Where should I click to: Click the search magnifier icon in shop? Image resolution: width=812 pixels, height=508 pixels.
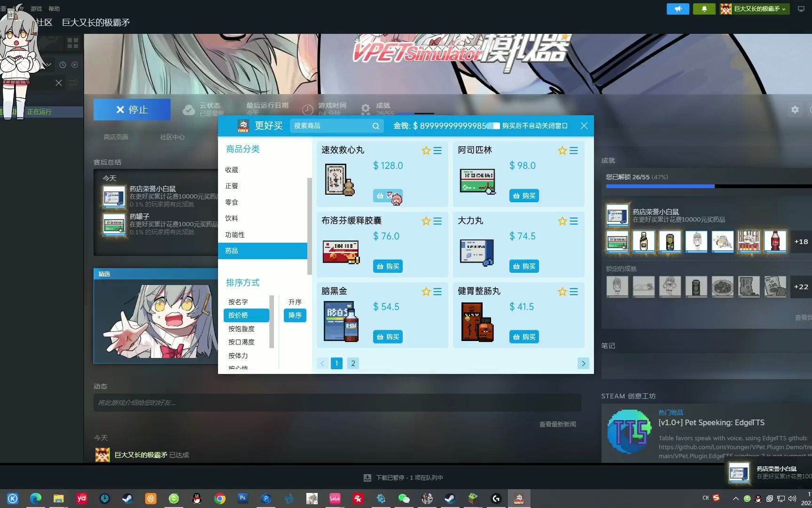376,126
